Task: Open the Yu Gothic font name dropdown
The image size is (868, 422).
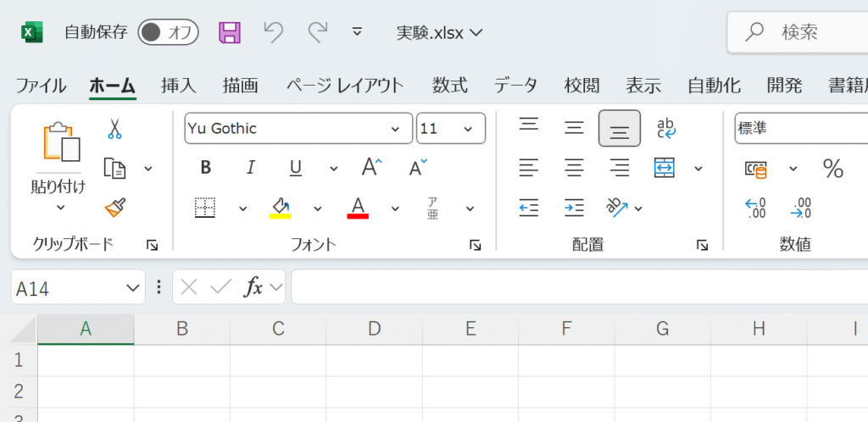Action: [395, 129]
